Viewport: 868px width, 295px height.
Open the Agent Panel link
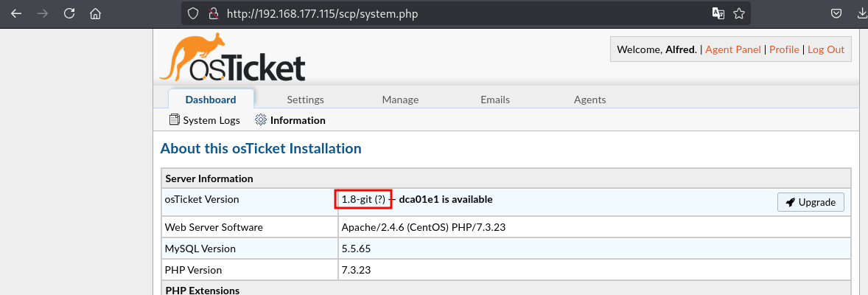click(x=733, y=49)
